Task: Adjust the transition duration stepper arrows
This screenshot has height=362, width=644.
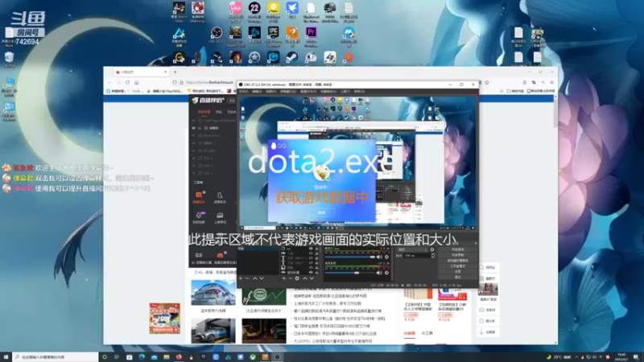Action: tap(433, 256)
